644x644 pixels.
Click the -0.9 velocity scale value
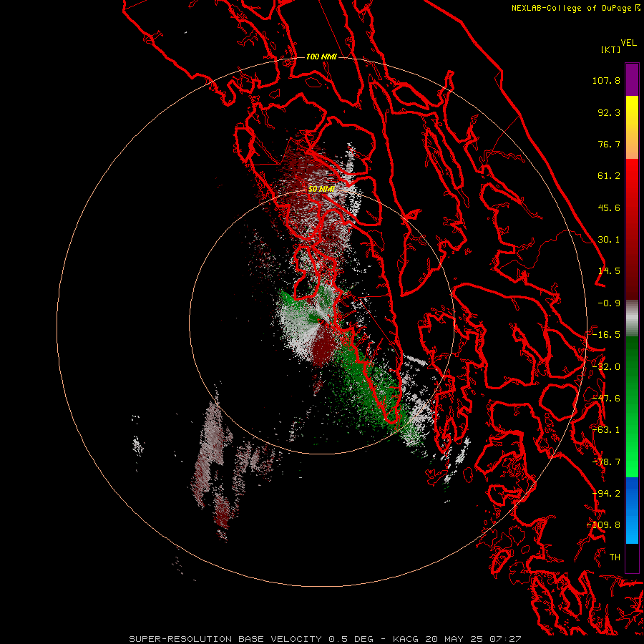(x=609, y=303)
